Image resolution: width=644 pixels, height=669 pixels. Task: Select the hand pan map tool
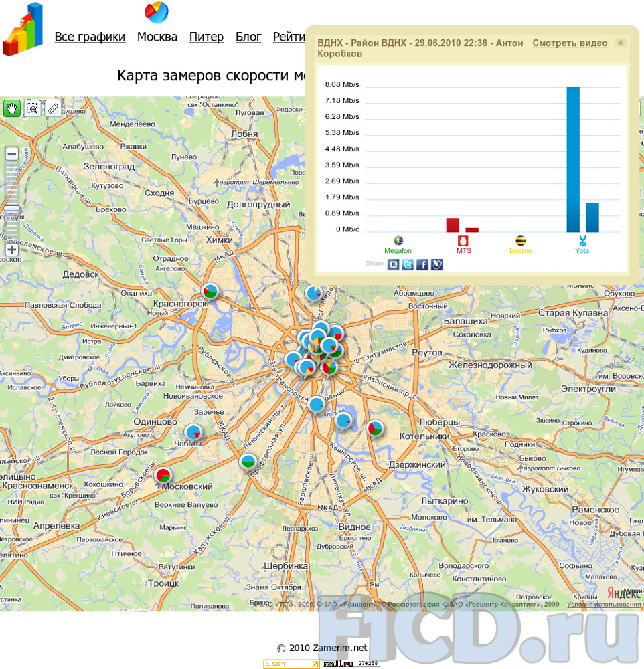point(12,108)
